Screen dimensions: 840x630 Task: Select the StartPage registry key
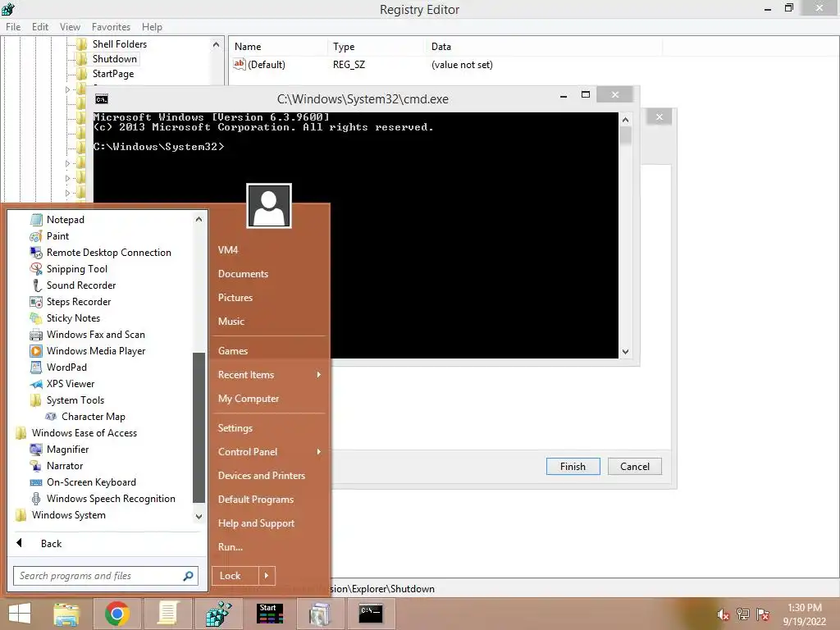click(113, 74)
